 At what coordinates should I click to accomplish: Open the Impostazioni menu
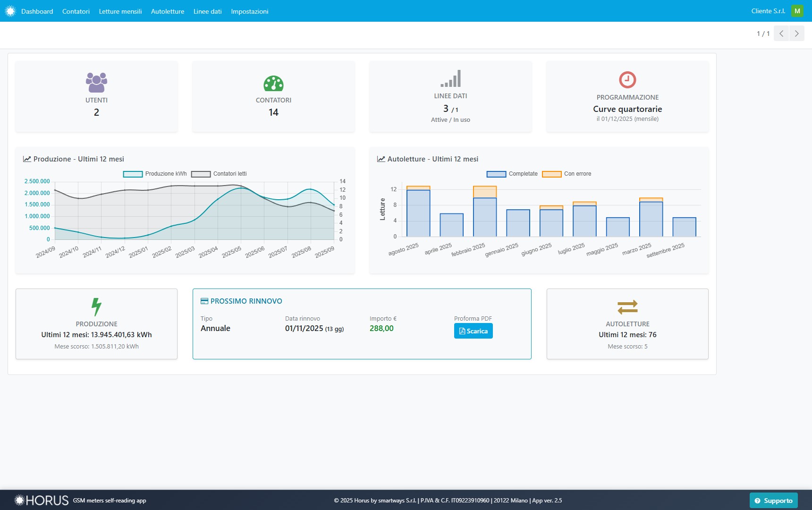(249, 11)
